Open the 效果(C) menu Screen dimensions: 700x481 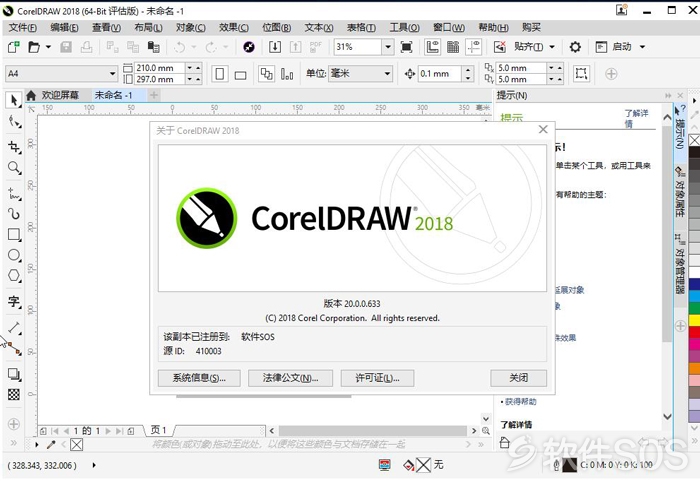233,28
